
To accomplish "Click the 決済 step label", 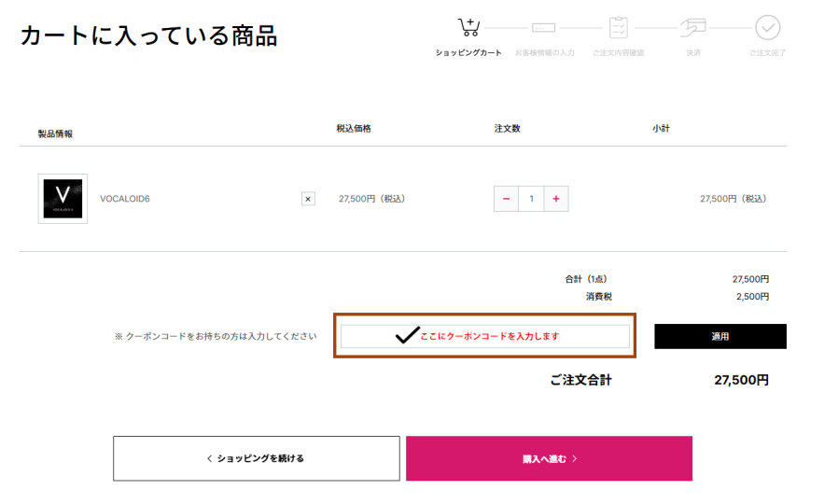I will click(692, 52).
